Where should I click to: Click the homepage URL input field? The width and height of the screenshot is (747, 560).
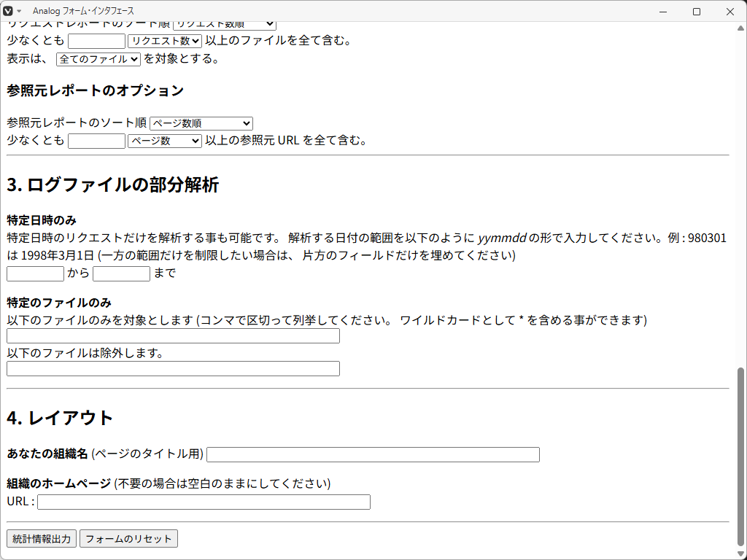click(x=204, y=502)
